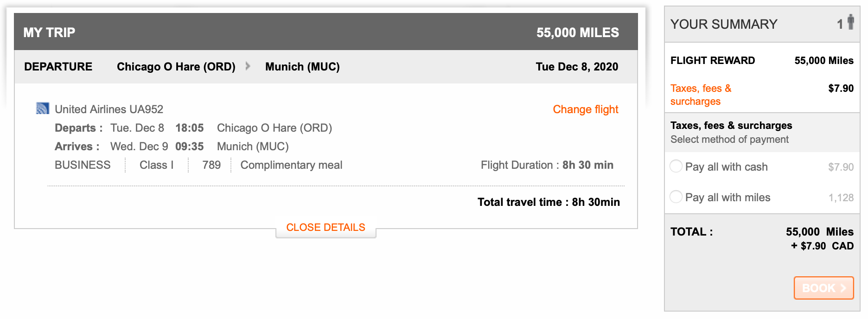Click the Tue Dec 8, 2020 departure date

coord(577,66)
